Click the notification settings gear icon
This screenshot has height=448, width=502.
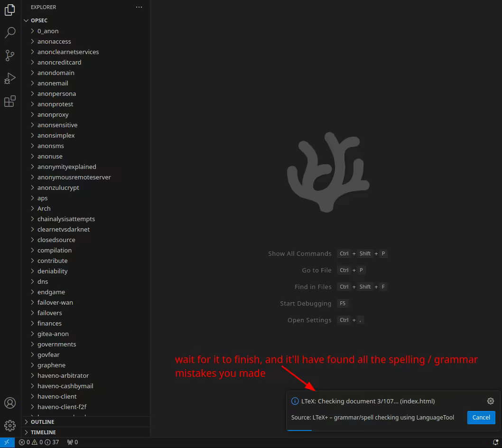tap(491, 401)
